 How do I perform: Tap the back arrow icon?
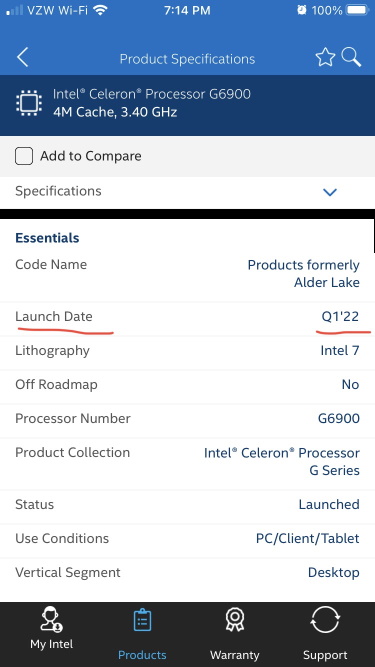click(x=23, y=57)
